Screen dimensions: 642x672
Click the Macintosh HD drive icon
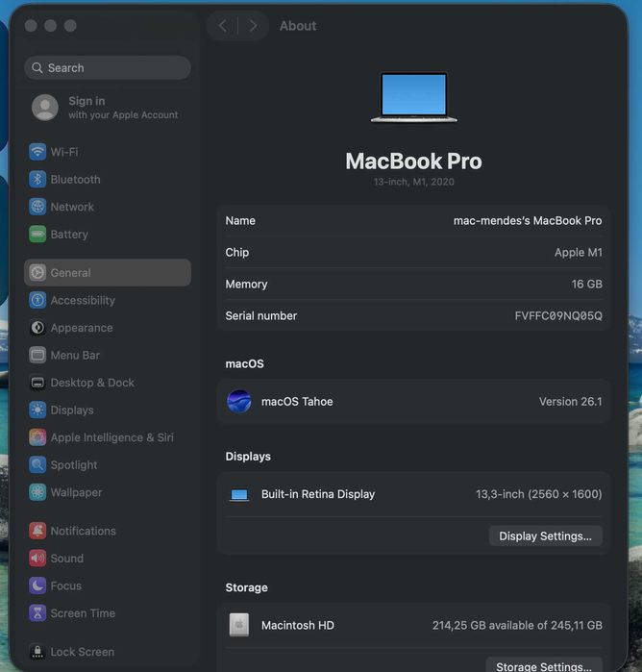pyautogui.click(x=239, y=625)
